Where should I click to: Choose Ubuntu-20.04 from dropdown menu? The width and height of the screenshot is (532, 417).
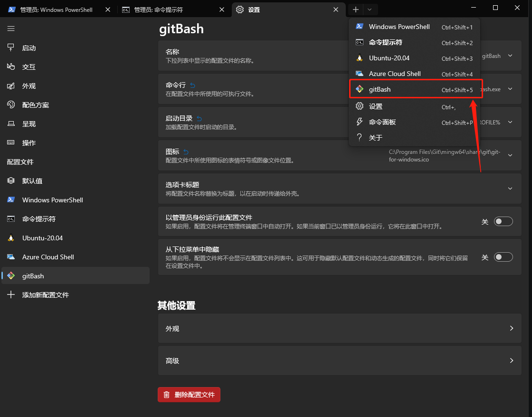[x=414, y=58]
